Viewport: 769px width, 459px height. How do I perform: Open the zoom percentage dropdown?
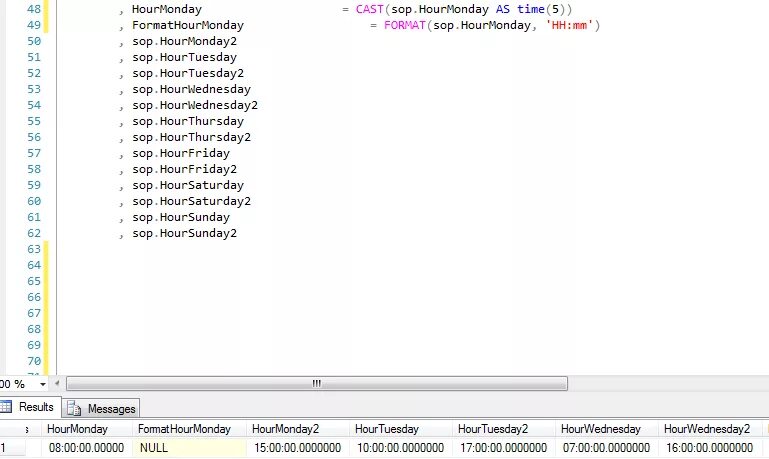pos(43,384)
